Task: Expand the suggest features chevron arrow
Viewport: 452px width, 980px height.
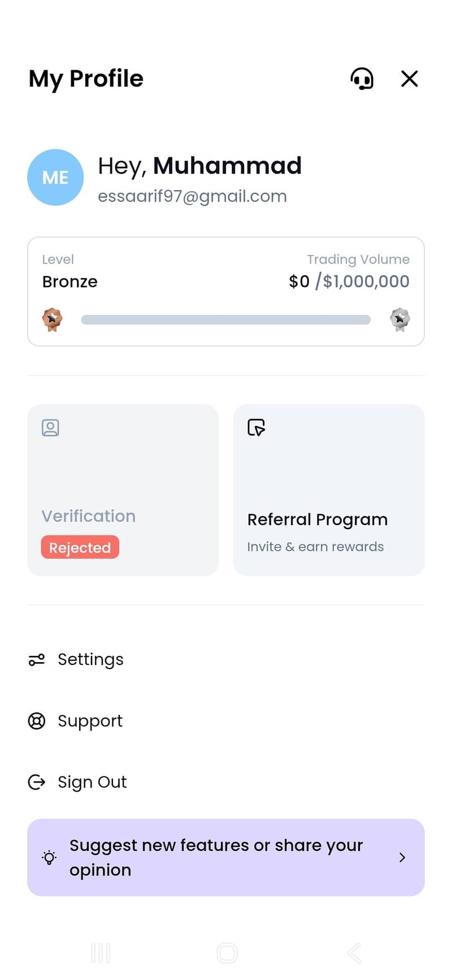Action: pyautogui.click(x=402, y=858)
